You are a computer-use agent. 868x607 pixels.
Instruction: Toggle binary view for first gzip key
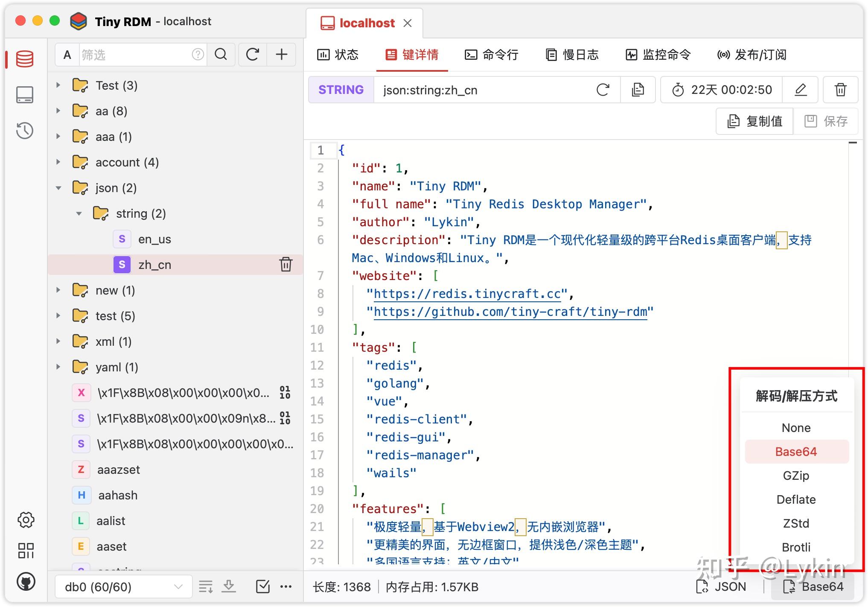pos(285,392)
